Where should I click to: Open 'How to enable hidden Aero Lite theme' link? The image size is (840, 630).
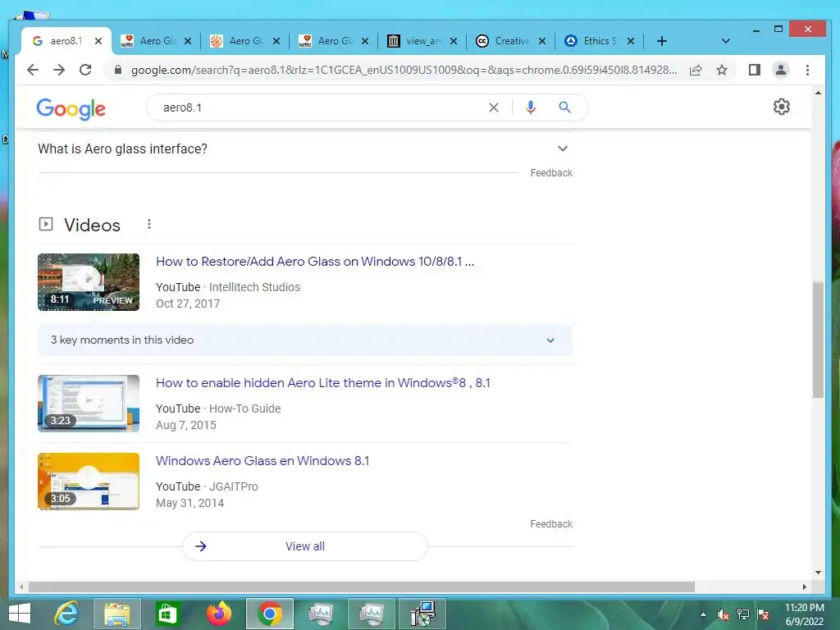click(322, 383)
